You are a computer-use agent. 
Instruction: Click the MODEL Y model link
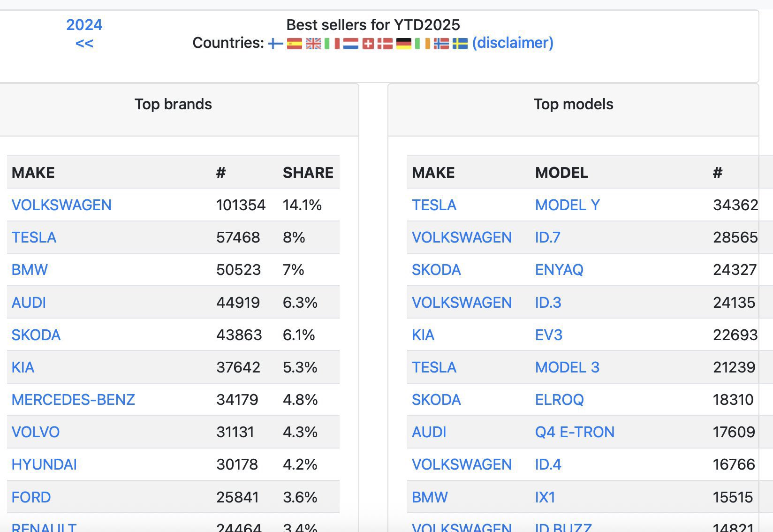[567, 205]
